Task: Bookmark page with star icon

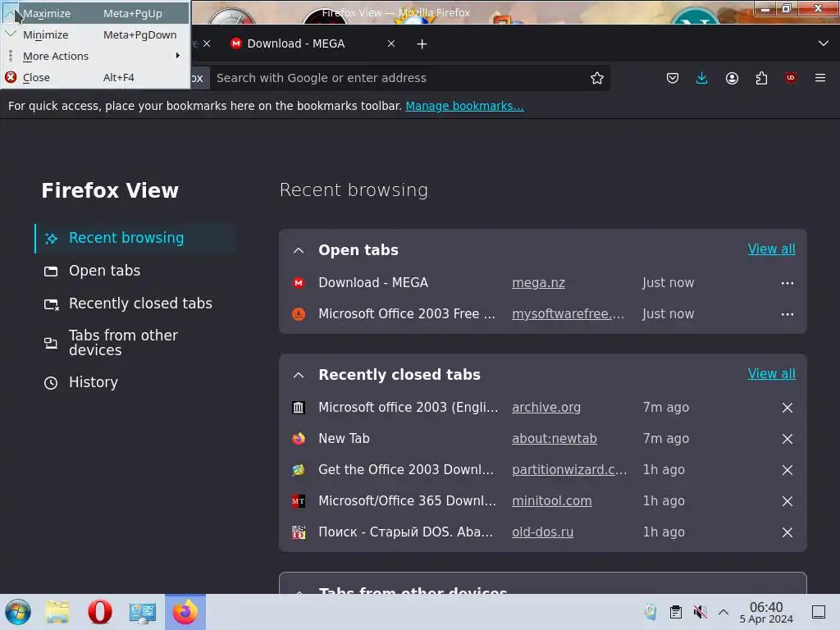Action: click(597, 78)
